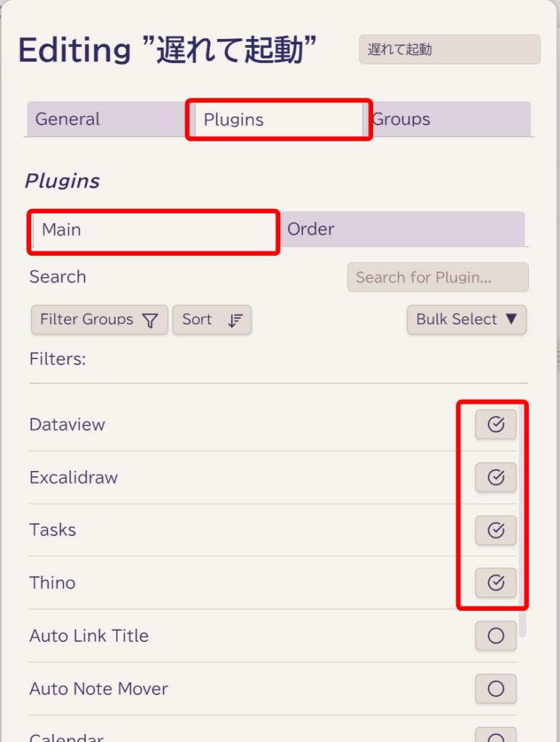Deselect the Thino plugin check icon
This screenshot has height=742, width=560.
[496, 583]
